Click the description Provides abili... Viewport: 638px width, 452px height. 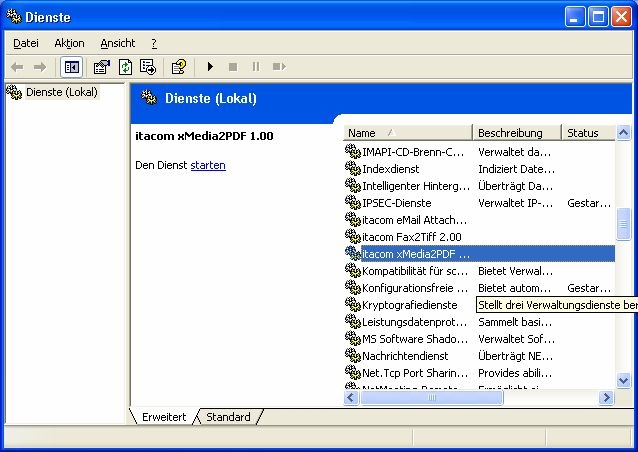(515, 373)
